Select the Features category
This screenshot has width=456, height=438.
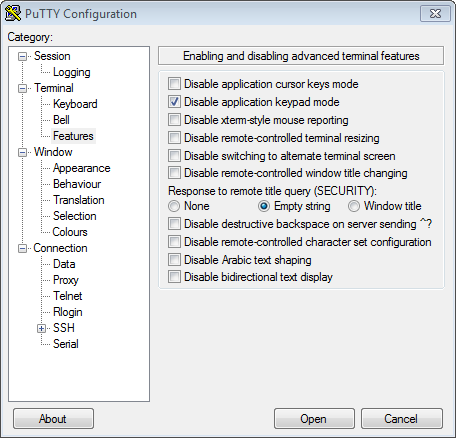tap(73, 136)
